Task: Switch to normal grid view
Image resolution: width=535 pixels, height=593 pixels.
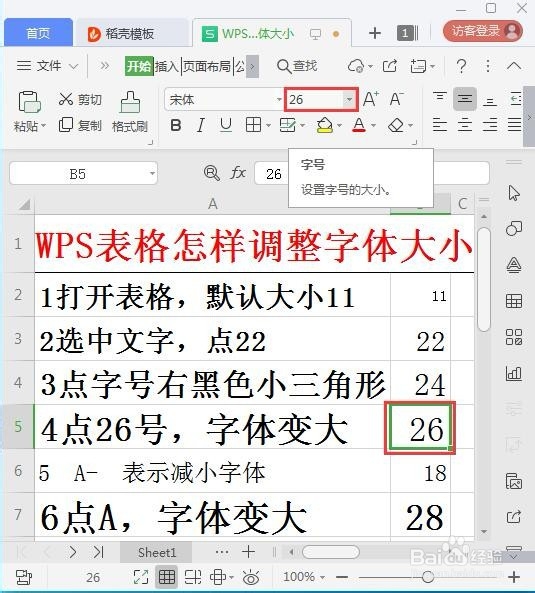Action: (x=167, y=577)
